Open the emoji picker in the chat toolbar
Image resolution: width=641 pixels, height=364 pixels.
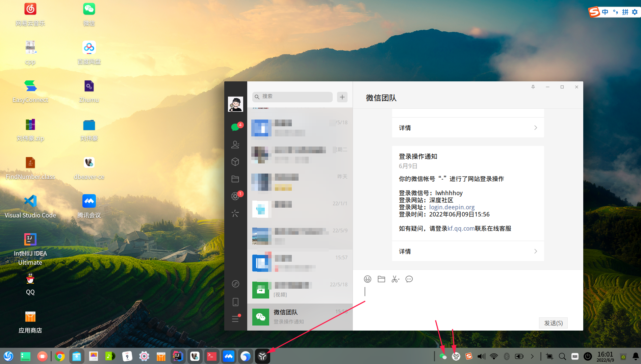click(367, 279)
